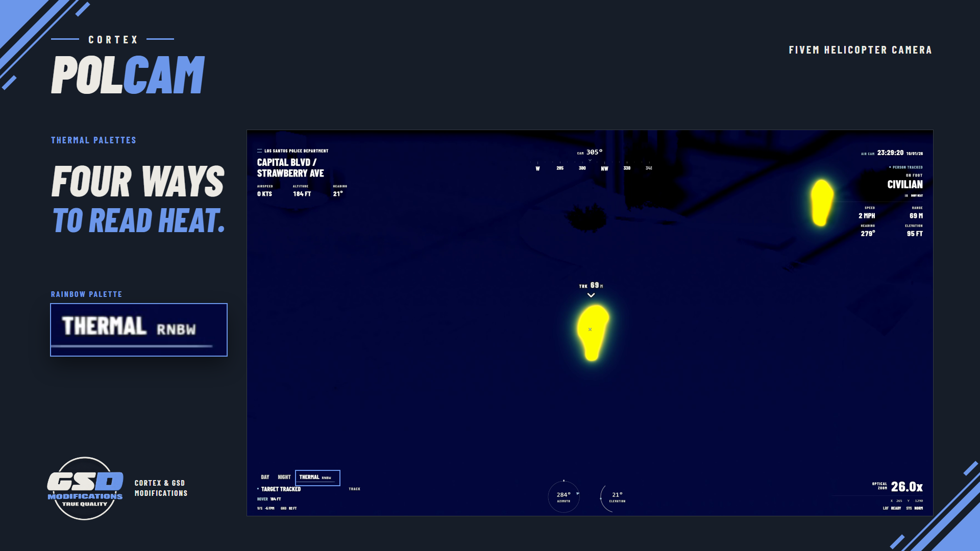Viewport: 980px width, 551px height.
Task: Click the GND 92 FT readout
Action: coord(288,508)
